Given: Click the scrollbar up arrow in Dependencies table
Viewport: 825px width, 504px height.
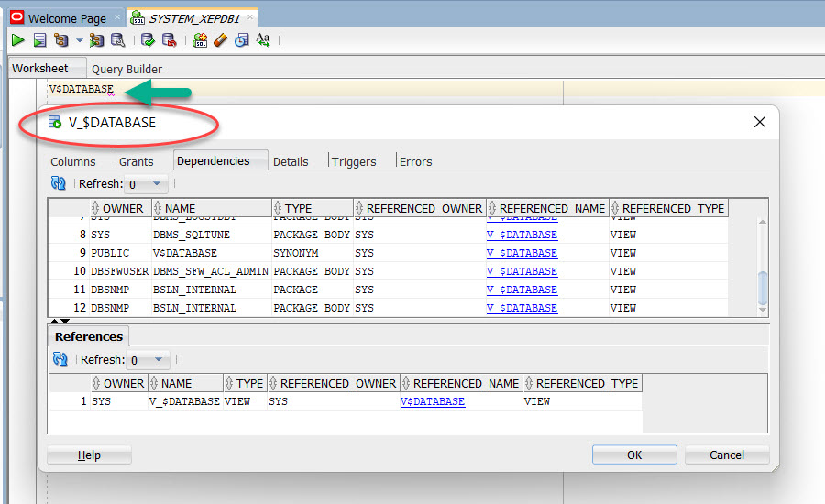Looking at the screenshot, I should 763,222.
